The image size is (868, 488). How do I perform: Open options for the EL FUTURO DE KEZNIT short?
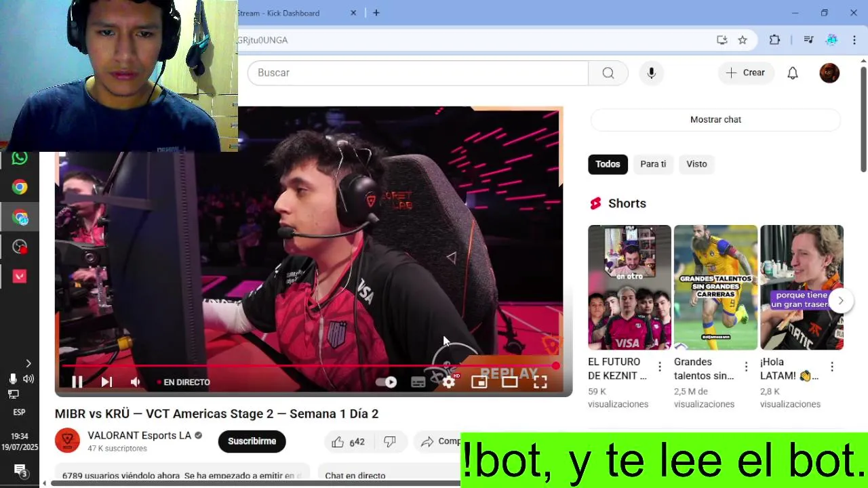[x=660, y=367]
